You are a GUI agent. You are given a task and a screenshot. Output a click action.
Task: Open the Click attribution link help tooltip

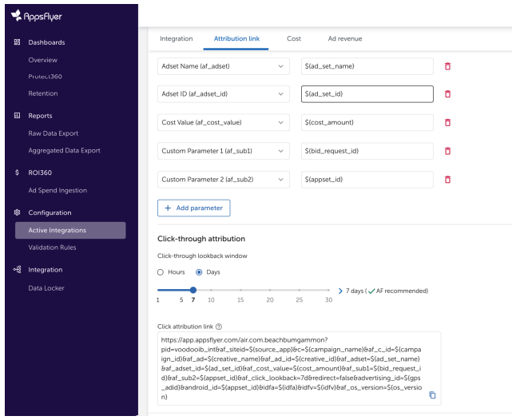pos(219,327)
